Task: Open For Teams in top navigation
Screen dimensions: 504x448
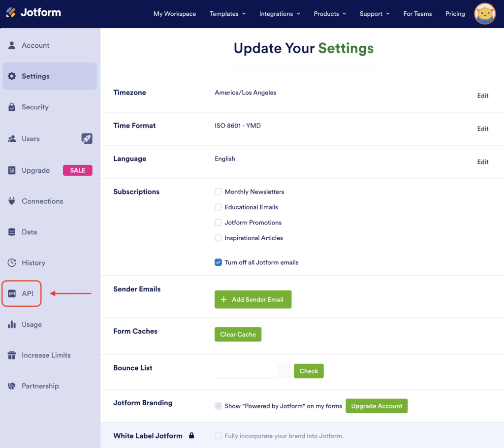Action: (x=417, y=14)
